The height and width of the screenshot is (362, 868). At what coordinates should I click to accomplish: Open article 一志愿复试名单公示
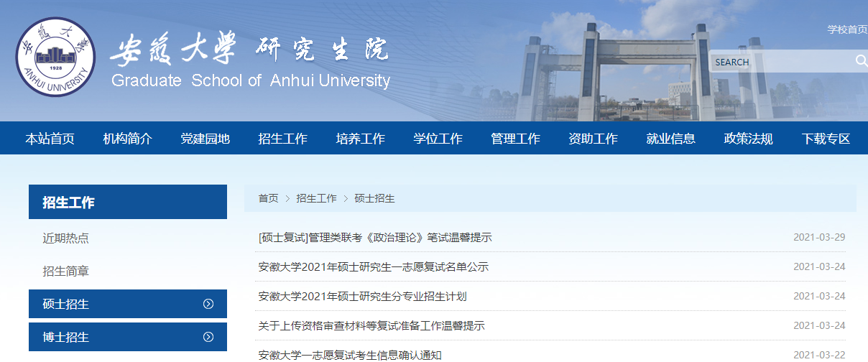(374, 267)
